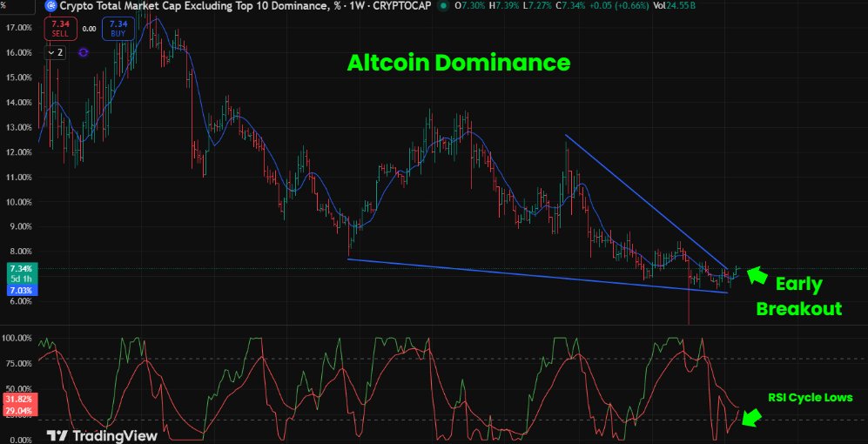This screenshot has height=444, width=868.
Task: Click the 12.00% price axis label
Action: (18, 152)
